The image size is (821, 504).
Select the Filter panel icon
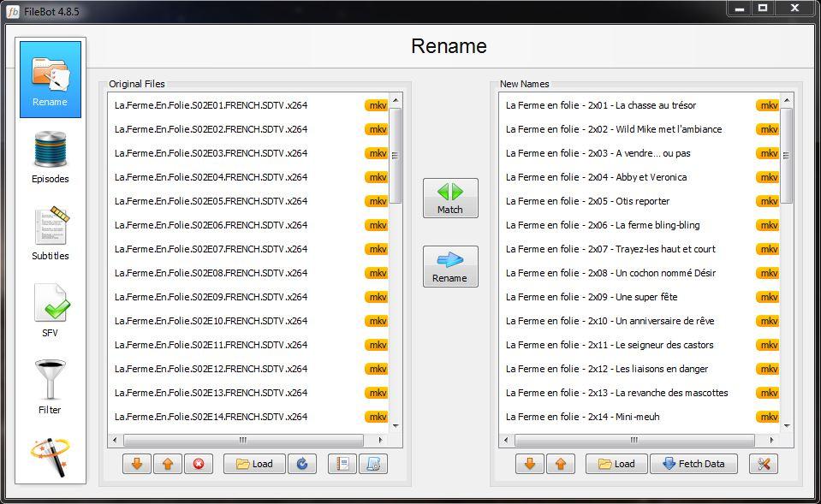pos(51,388)
